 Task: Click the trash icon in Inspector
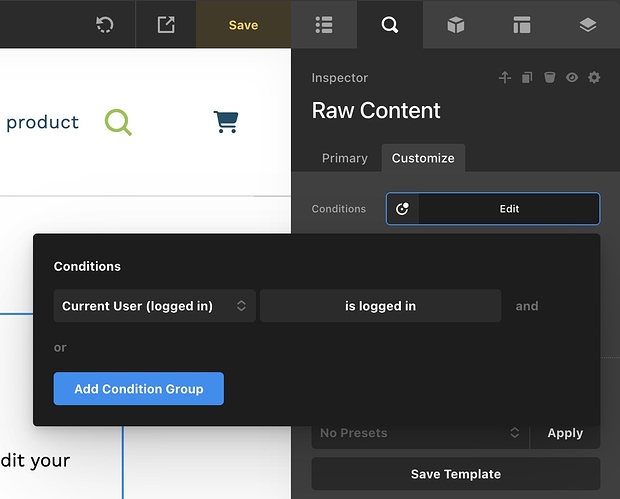[x=549, y=78]
